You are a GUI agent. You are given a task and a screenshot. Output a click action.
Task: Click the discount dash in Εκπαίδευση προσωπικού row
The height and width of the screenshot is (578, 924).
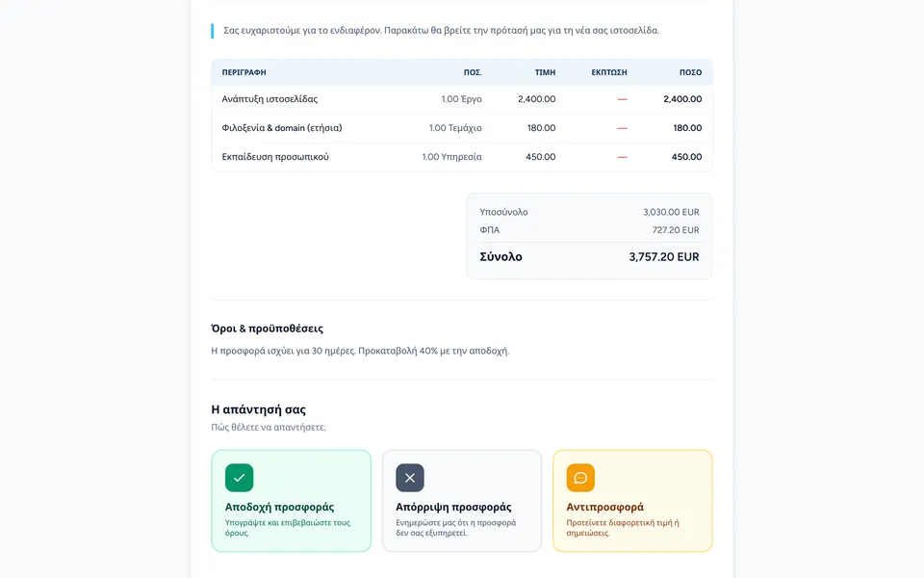coord(622,157)
